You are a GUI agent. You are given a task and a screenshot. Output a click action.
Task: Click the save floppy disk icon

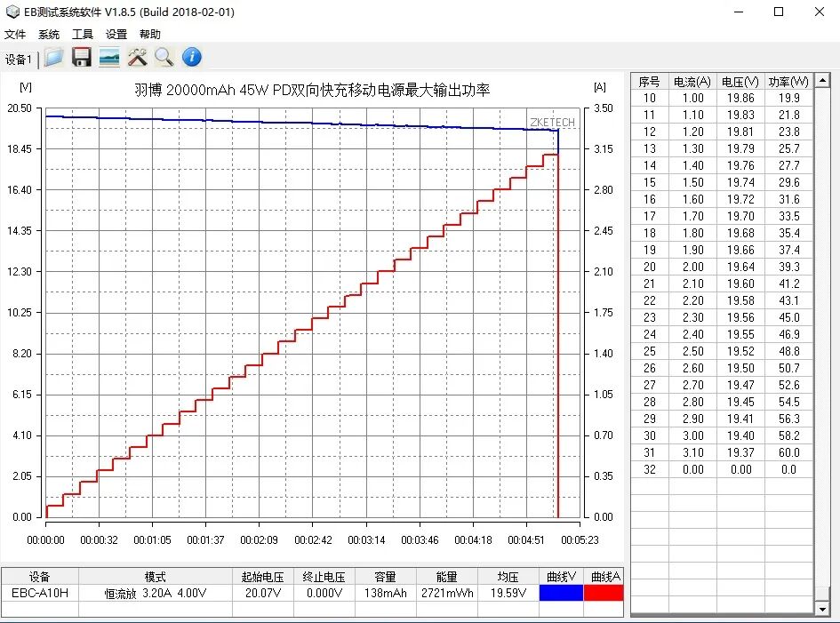[x=82, y=57]
